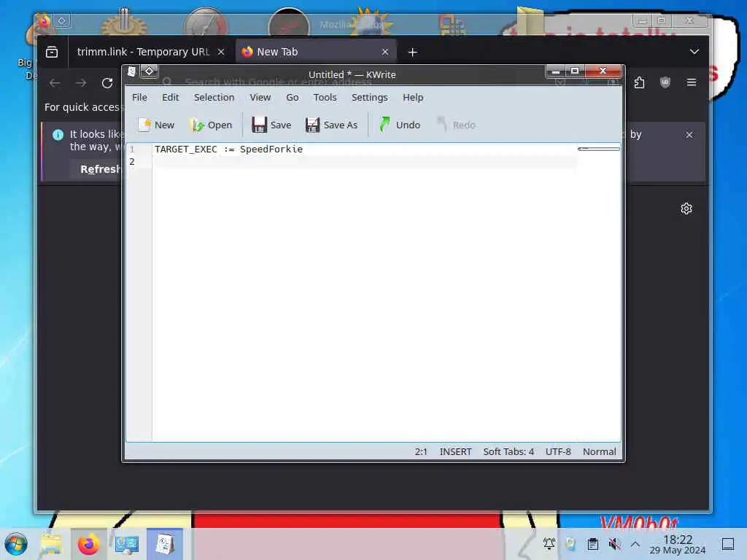Click the New document toolbar button in KWrite
Viewport: 747px width, 560px height.
tap(156, 125)
